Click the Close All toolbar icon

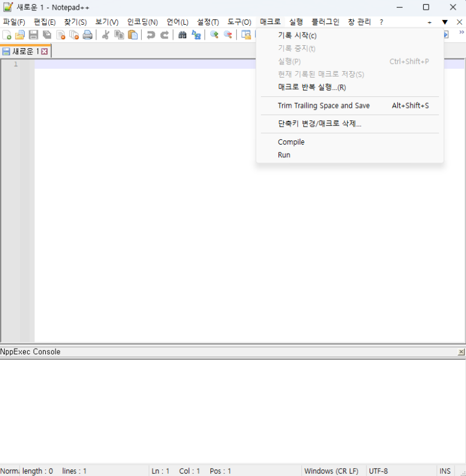74,35
